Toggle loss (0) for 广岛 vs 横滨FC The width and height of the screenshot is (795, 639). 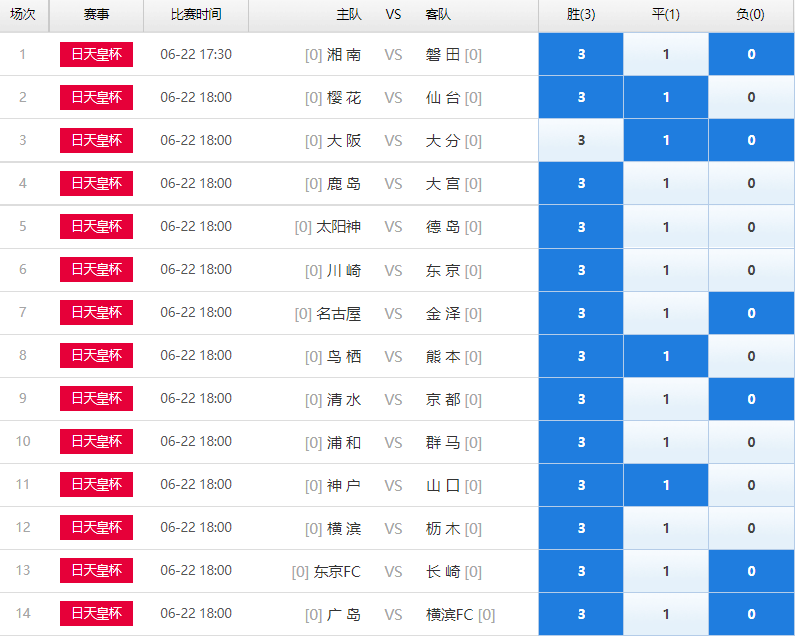click(x=751, y=614)
